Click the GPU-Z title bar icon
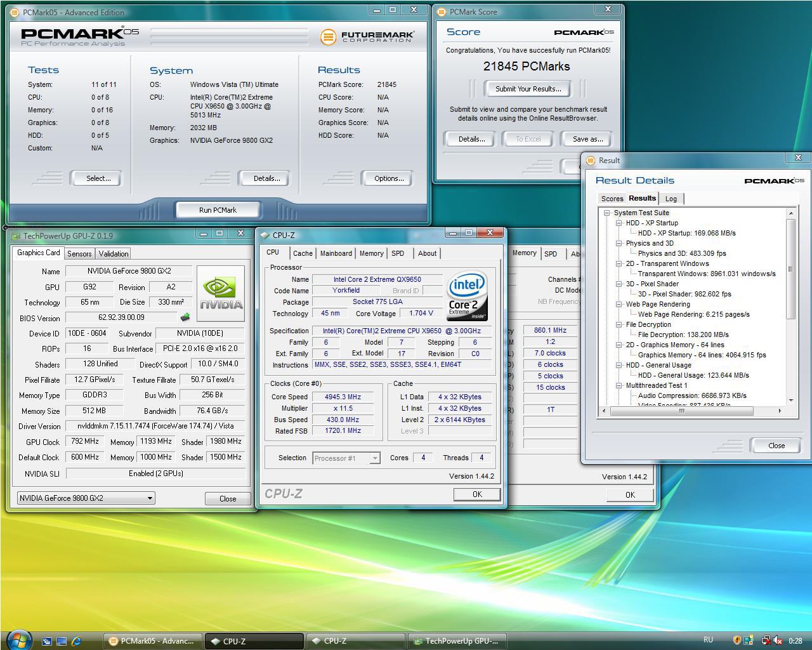Viewport: 812px width, 650px height. pos(16,236)
